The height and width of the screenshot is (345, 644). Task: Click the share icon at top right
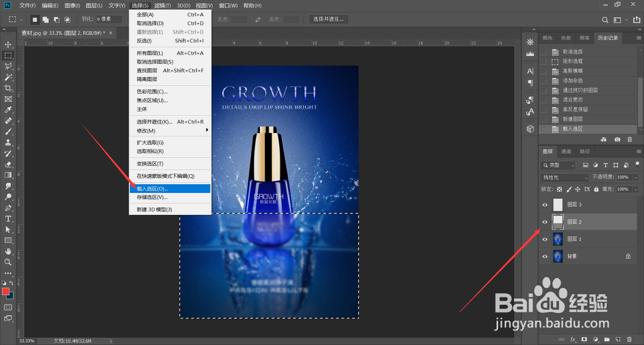click(x=637, y=20)
